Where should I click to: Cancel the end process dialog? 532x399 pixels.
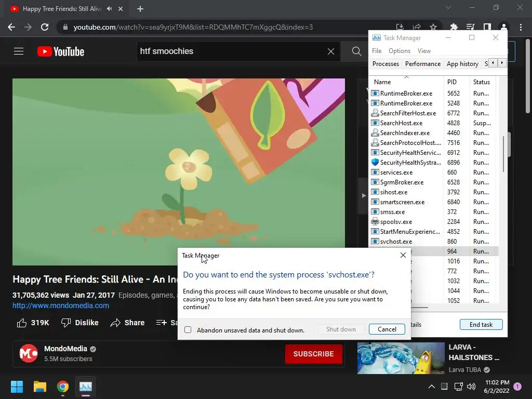coord(387,329)
